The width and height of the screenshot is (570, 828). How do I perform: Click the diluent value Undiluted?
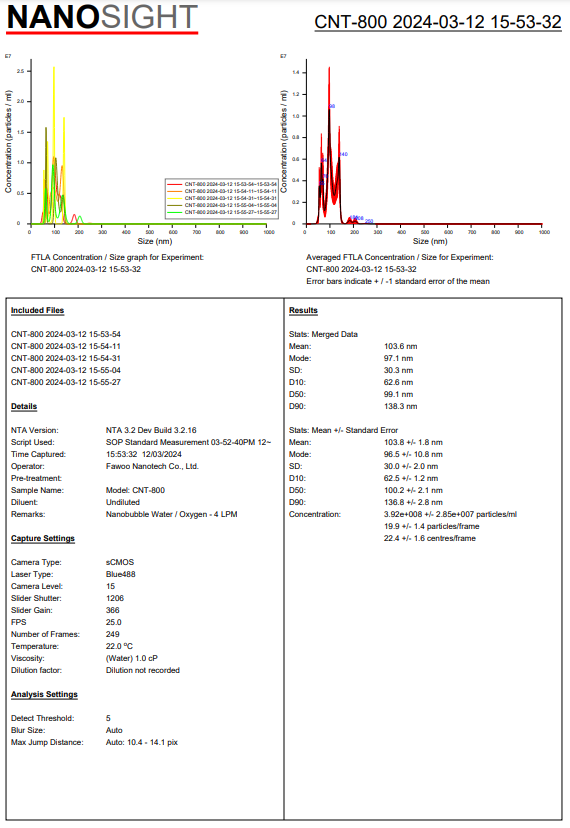pyautogui.click(x=123, y=502)
